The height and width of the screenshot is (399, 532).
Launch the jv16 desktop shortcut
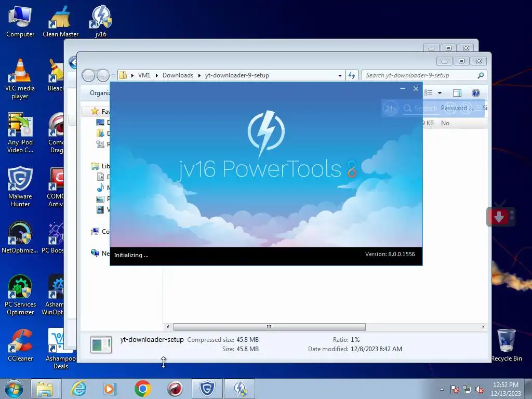[101, 21]
